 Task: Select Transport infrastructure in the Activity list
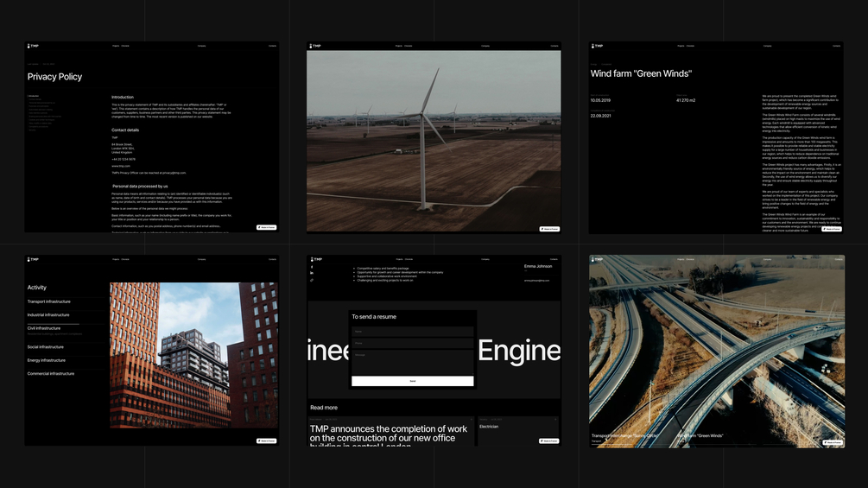[x=49, y=301]
